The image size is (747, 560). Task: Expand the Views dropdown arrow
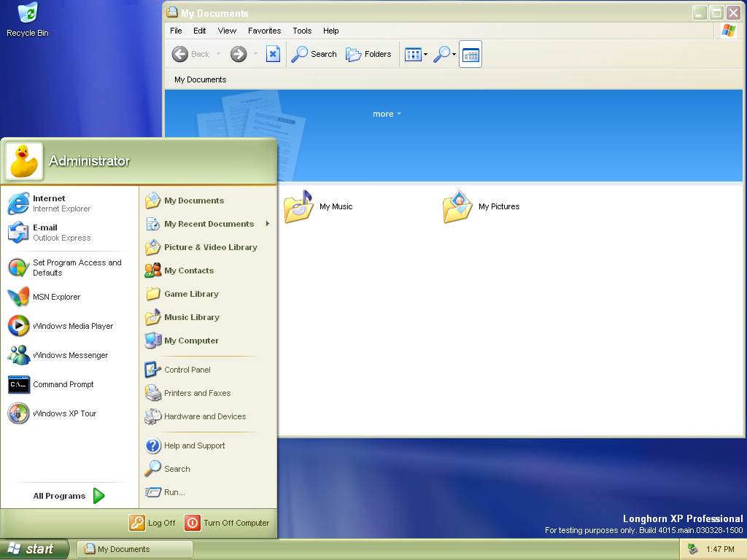click(426, 55)
